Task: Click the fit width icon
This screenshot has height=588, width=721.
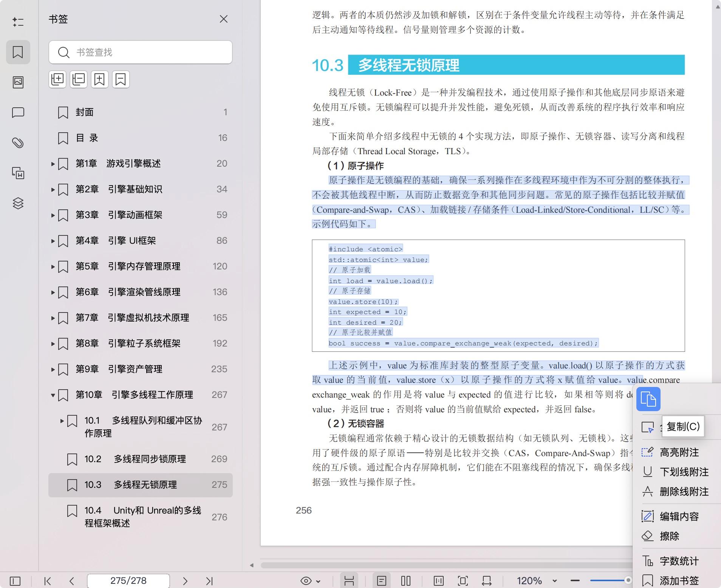Action: click(487, 581)
